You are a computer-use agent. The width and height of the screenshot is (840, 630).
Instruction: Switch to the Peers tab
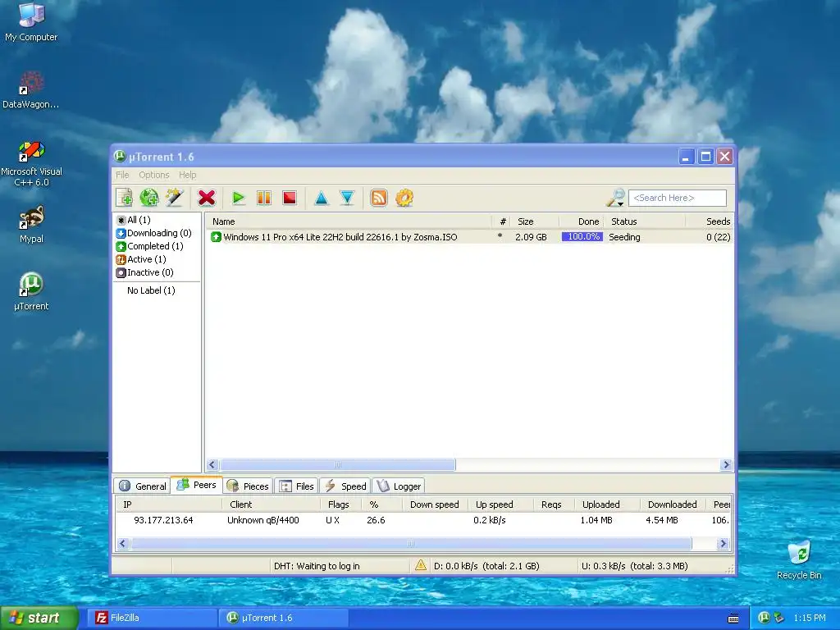(x=197, y=485)
